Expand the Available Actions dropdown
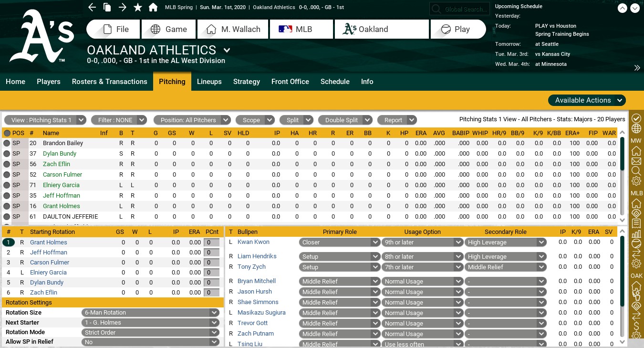Image resolution: width=644 pixels, height=348 pixels. click(587, 100)
